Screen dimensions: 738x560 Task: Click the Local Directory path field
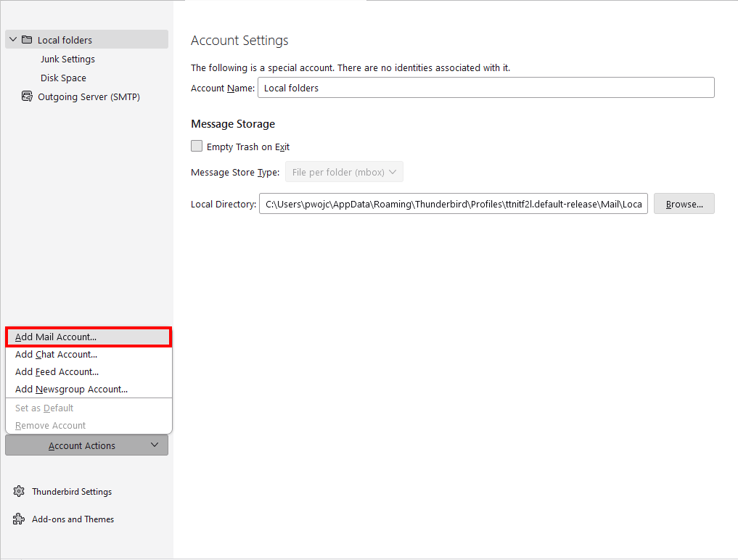[x=453, y=205]
